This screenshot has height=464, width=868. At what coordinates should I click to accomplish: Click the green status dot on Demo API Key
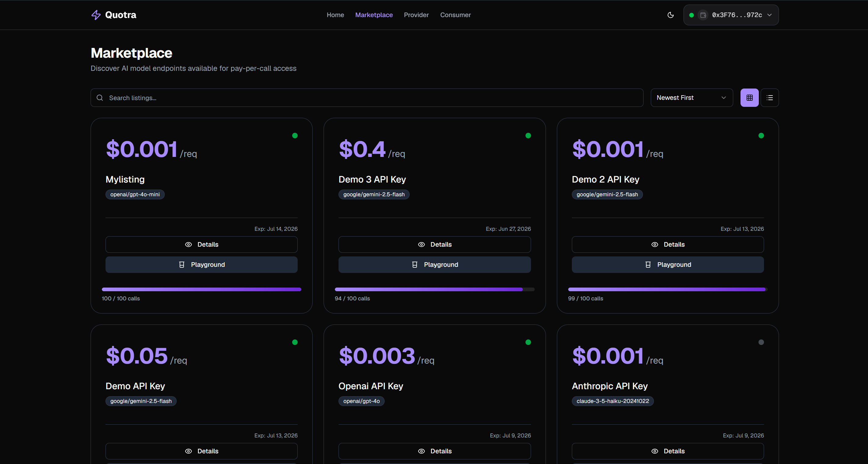click(295, 342)
